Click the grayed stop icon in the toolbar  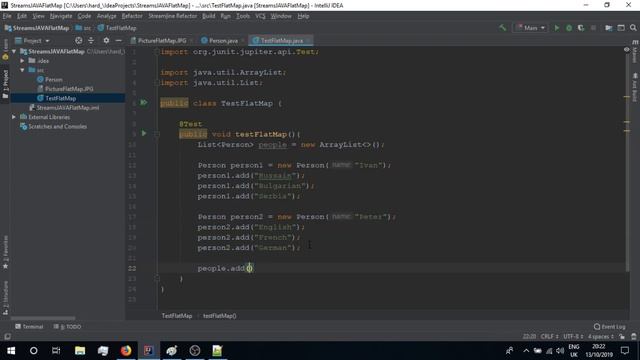point(593,28)
